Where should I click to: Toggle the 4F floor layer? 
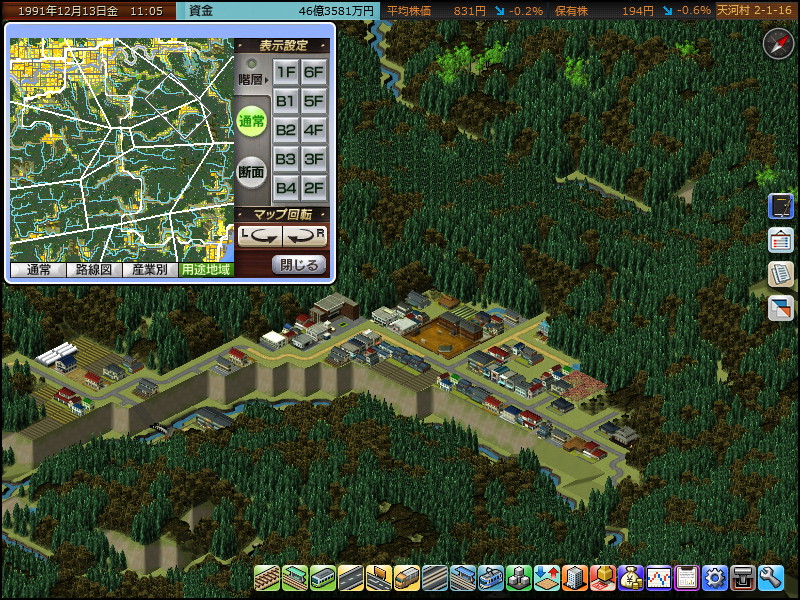[x=314, y=130]
